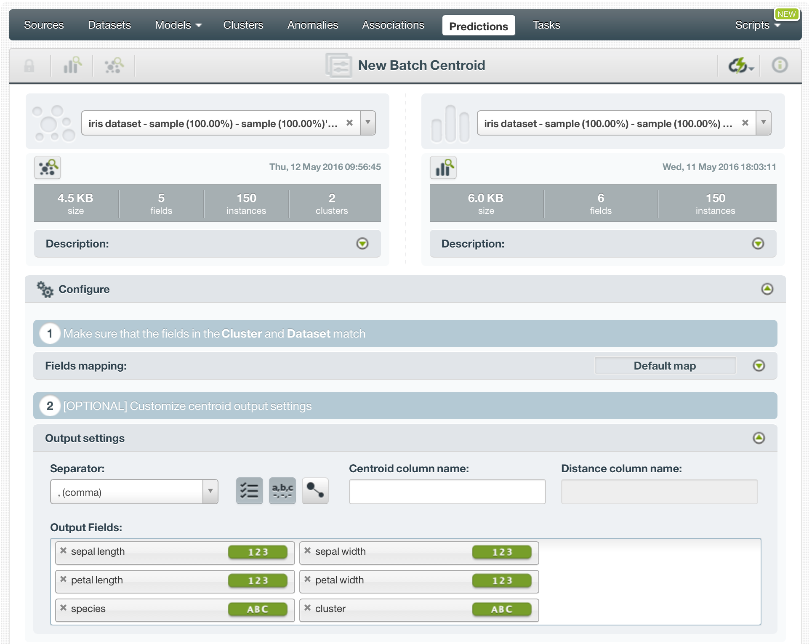
Task: Collapse the Configure panel
Action: coord(767,289)
